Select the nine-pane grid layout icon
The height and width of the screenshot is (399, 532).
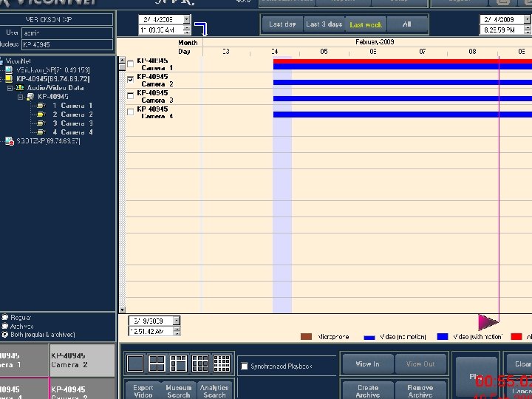[200, 364]
